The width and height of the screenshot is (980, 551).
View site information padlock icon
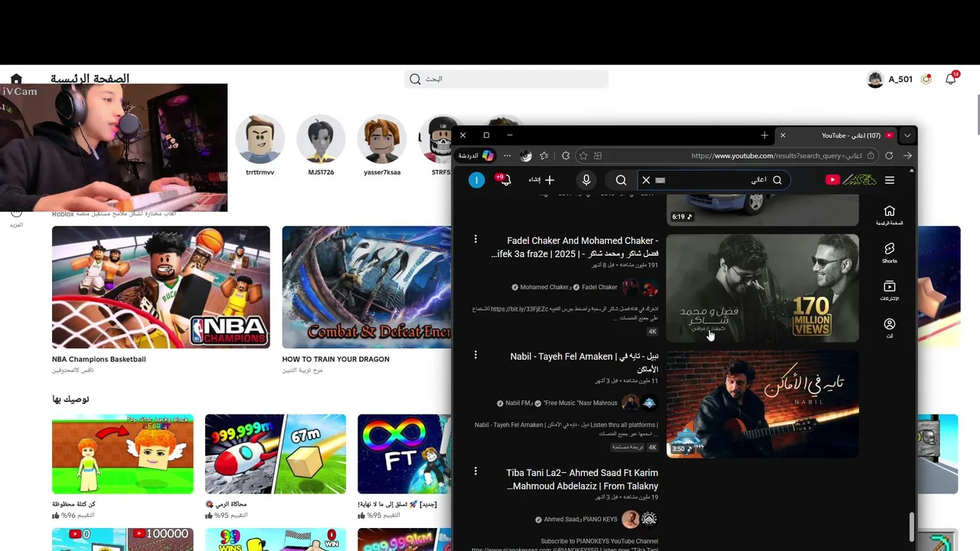point(871,155)
